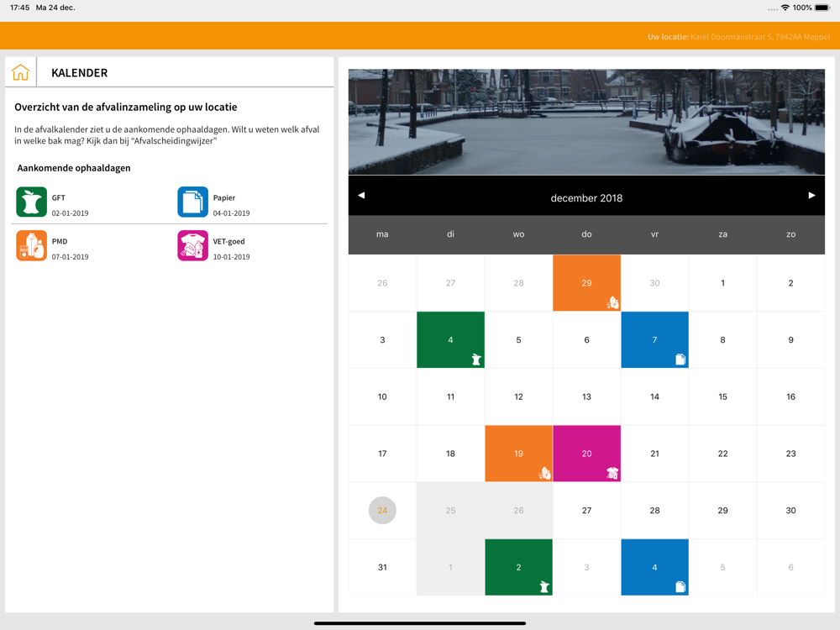Tap the Wi-Fi icon in status bar

click(x=785, y=8)
